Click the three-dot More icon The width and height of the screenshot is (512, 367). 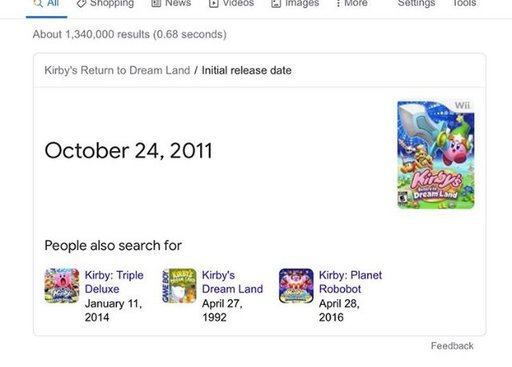[338, 4]
